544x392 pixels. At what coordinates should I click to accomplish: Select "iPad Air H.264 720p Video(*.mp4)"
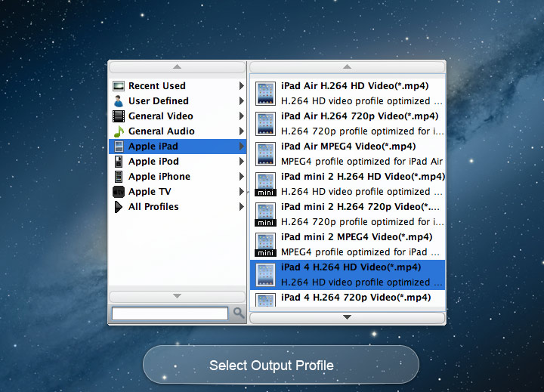coord(348,124)
